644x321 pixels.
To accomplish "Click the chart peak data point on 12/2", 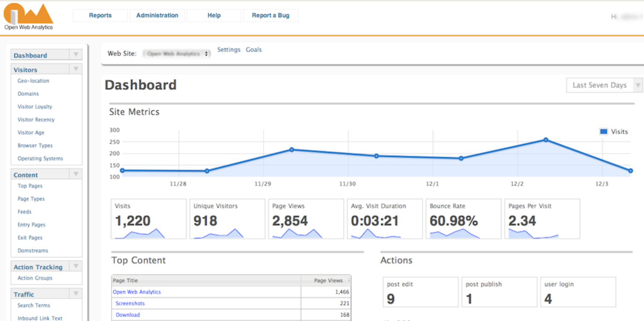I will pyautogui.click(x=546, y=140).
